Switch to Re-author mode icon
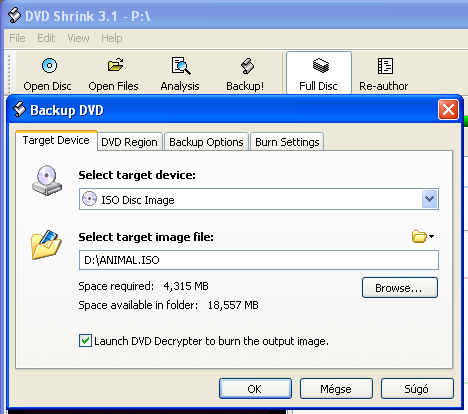 [x=385, y=66]
